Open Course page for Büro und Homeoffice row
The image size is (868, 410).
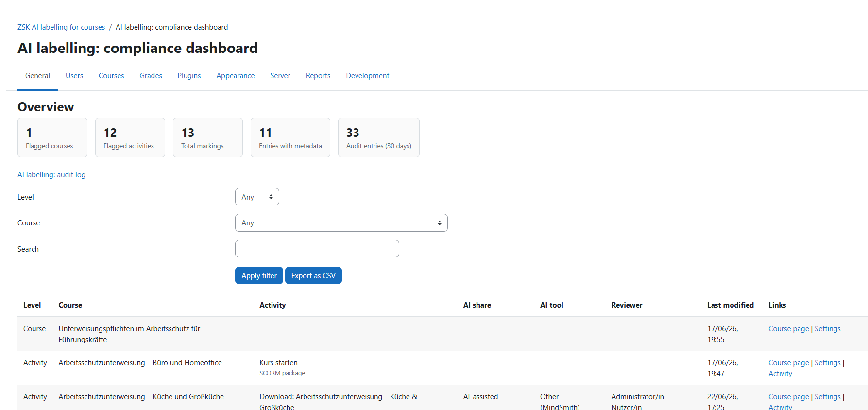[789, 363]
